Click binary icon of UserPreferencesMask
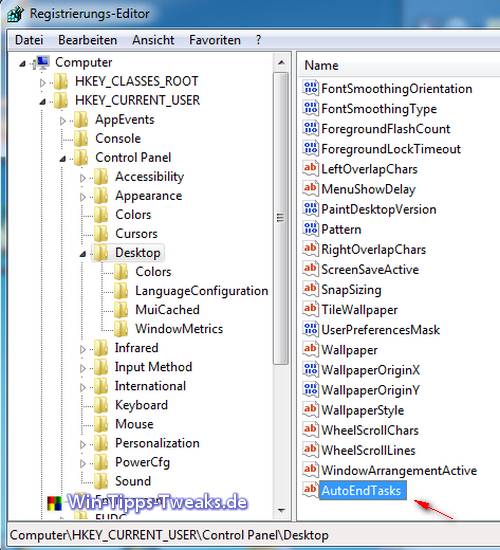This screenshot has height=550, width=500. point(311,329)
